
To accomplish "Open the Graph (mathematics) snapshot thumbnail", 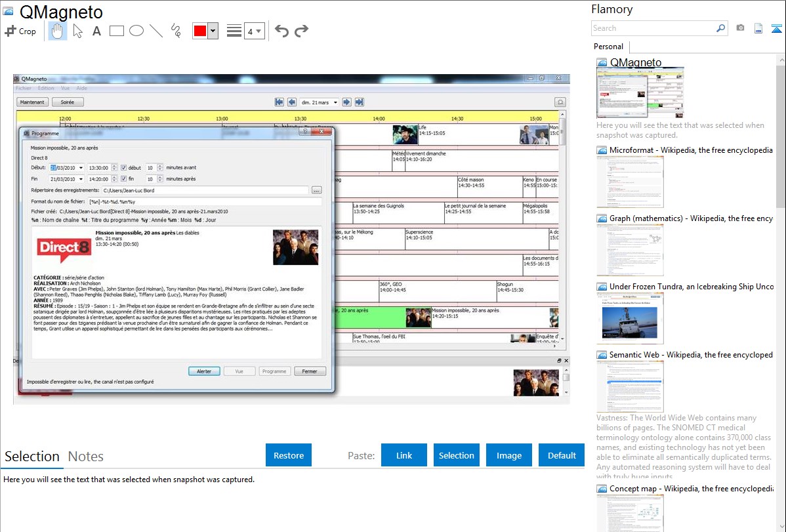I will (x=630, y=250).
